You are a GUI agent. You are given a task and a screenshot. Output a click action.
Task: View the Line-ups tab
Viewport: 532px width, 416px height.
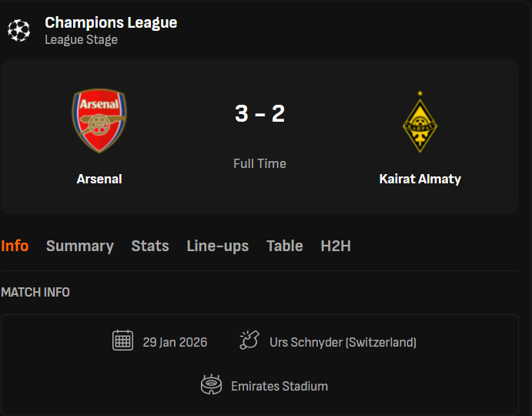pyautogui.click(x=217, y=246)
